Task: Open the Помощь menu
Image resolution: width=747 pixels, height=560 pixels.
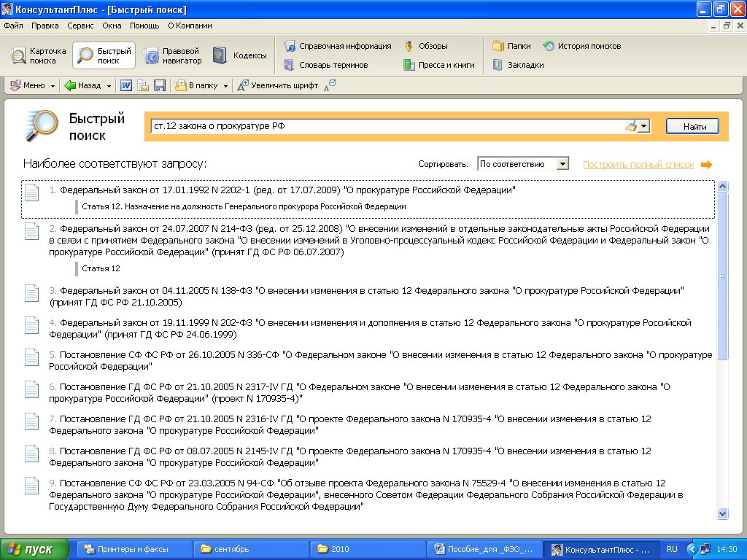Action: [144, 26]
